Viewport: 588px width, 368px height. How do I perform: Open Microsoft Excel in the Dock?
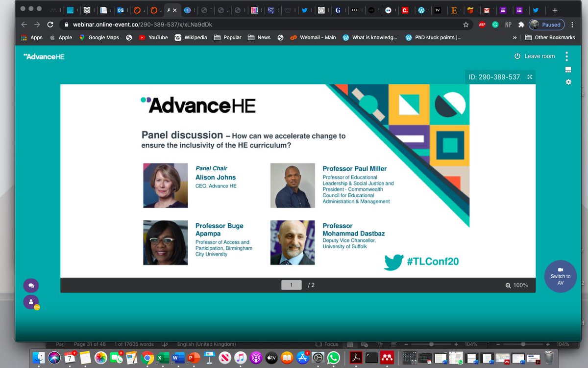click(x=163, y=358)
